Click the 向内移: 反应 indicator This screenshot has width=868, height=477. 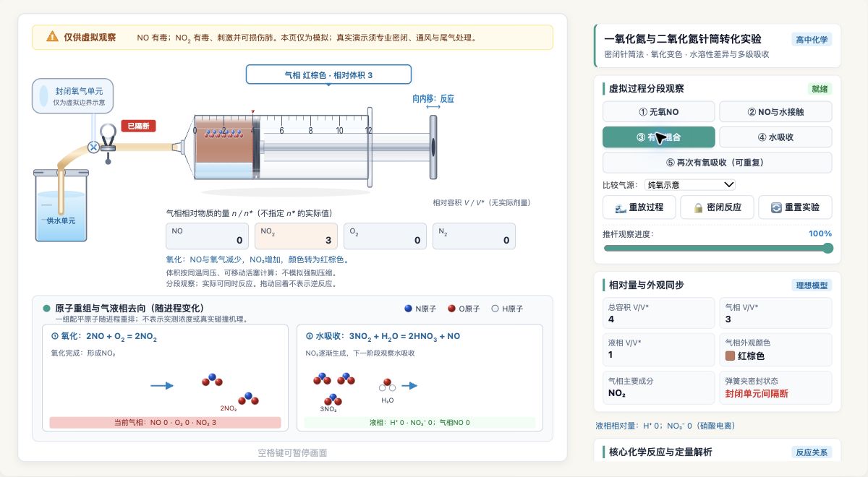(x=433, y=99)
